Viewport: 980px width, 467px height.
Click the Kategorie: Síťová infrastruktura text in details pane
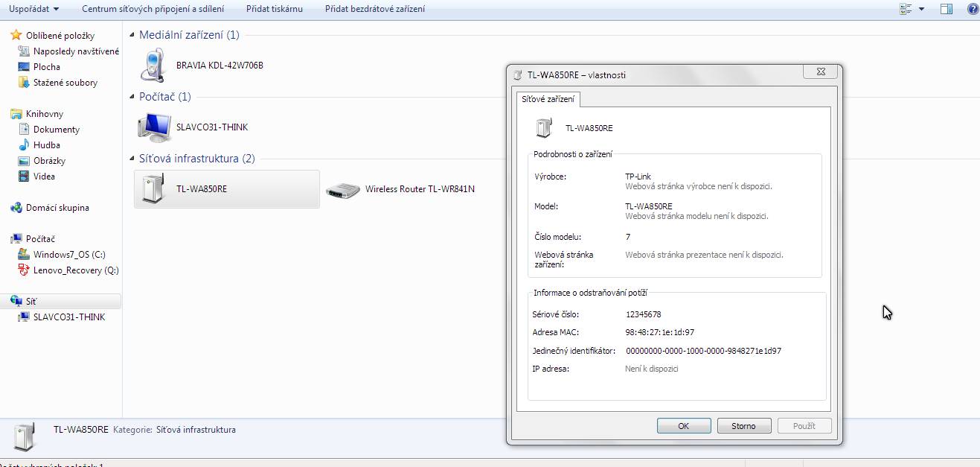click(x=174, y=430)
